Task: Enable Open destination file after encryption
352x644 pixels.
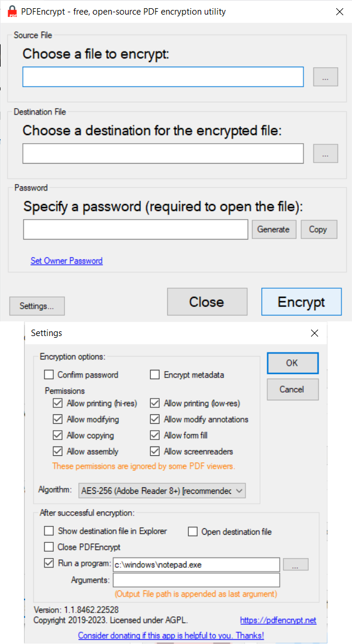Action: 192,531
